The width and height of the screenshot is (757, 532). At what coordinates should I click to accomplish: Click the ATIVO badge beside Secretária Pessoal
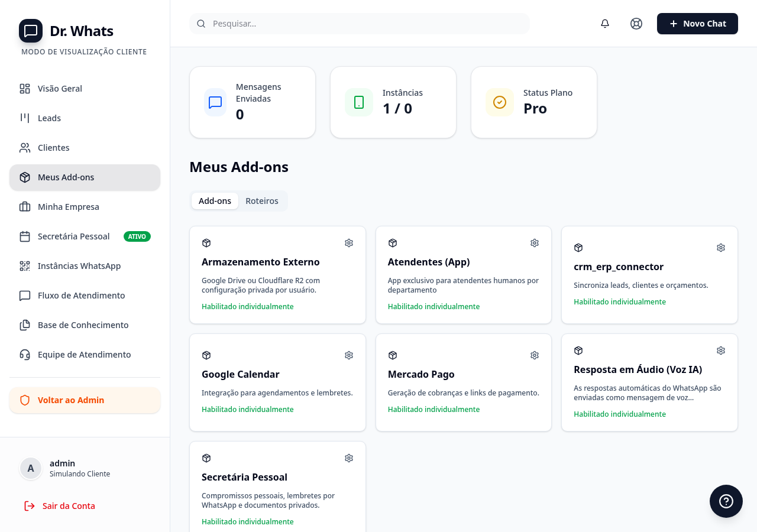point(137,236)
